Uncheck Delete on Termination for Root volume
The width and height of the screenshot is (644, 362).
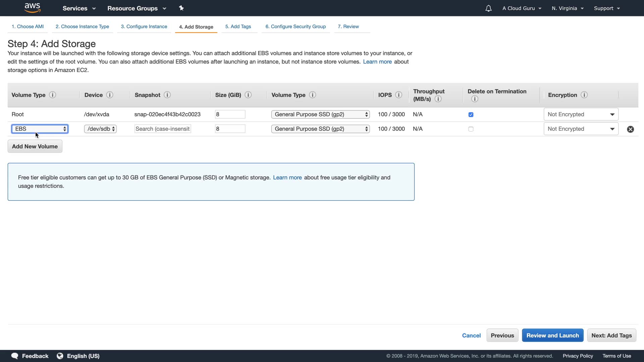click(471, 115)
